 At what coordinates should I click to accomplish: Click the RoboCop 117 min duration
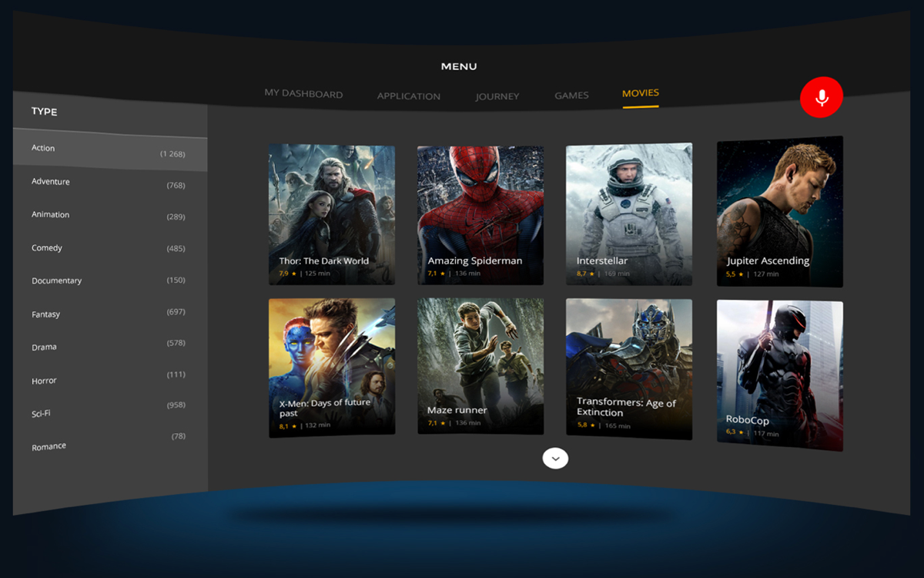pos(766,434)
